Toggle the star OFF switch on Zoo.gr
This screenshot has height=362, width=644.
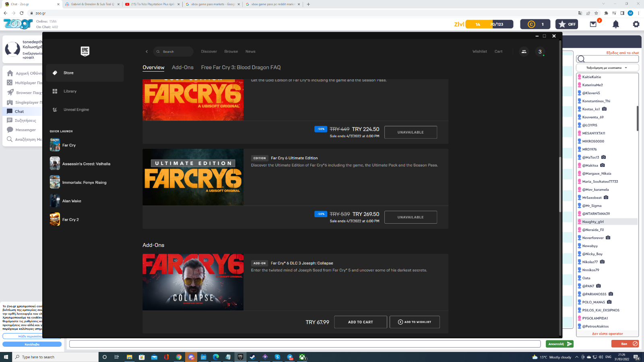tap(567, 24)
